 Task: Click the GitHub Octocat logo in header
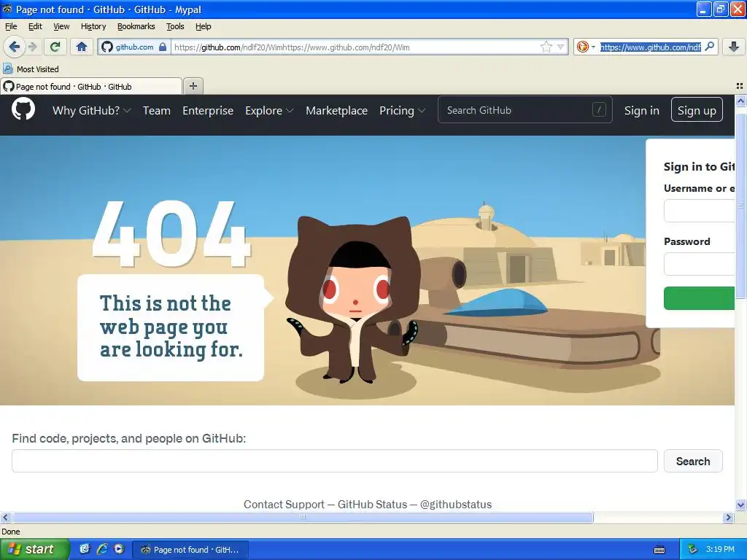click(23, 109)
